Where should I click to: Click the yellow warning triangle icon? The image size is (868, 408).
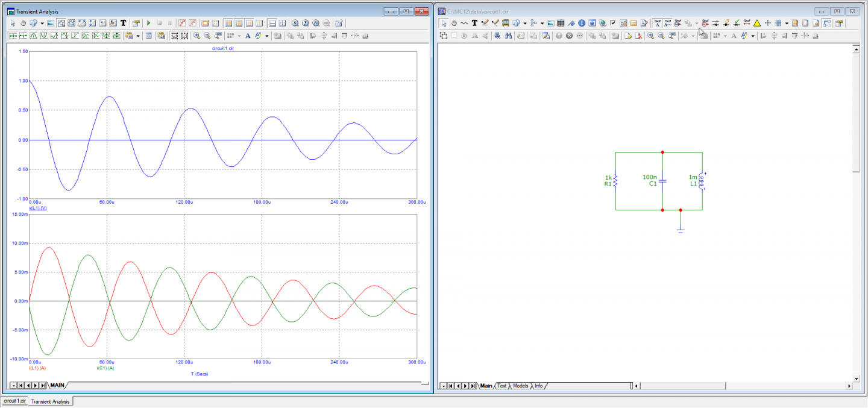coord(757,23)
